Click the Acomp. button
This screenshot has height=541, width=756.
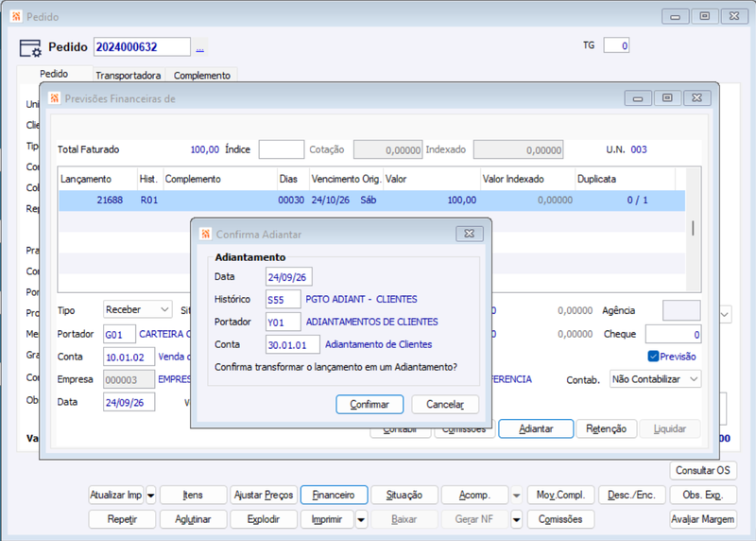474,496
